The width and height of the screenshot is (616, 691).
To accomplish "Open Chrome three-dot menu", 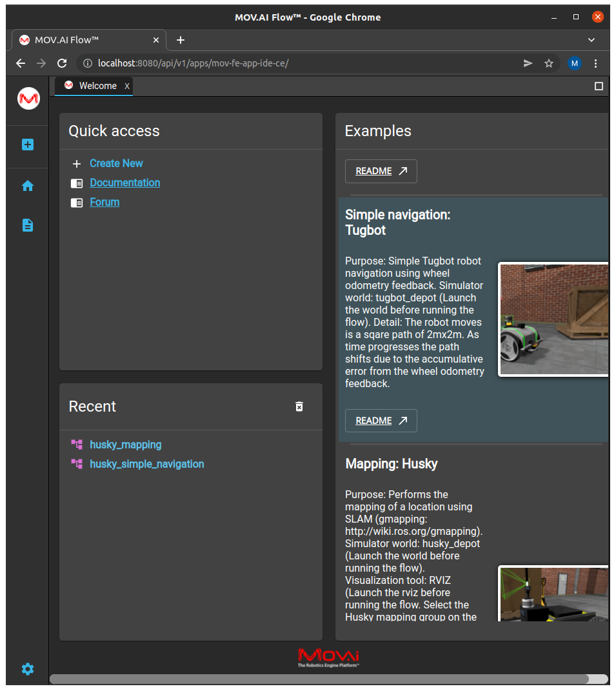I will [596, 63].
